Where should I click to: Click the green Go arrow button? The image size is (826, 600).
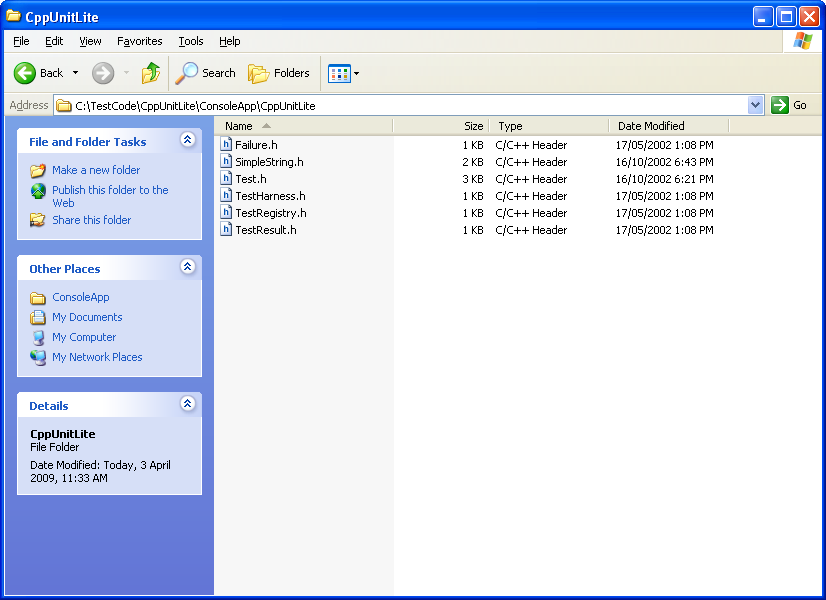click(780, 105)
